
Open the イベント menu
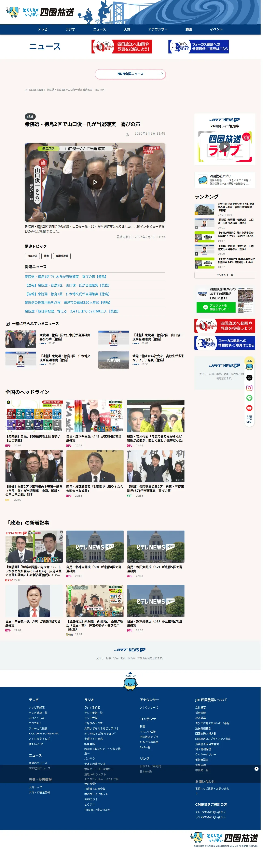tap(216, 29)
